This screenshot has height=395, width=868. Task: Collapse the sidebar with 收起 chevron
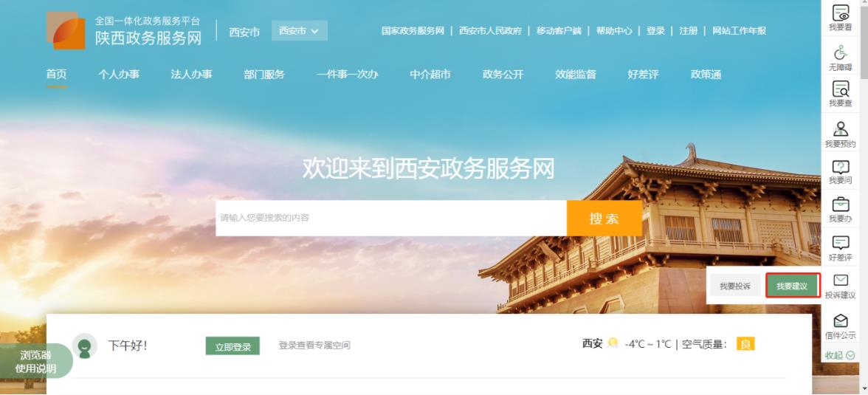840,355
